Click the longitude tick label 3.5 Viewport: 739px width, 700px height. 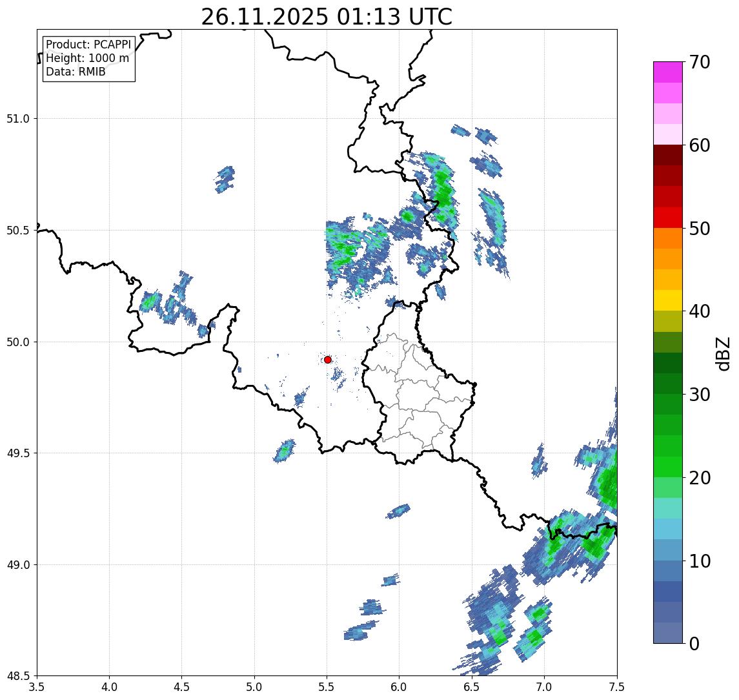coord(37,687)
